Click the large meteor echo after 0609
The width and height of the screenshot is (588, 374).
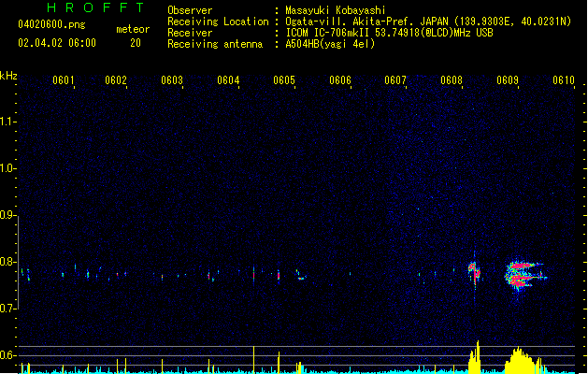click(x=524, y=276)
